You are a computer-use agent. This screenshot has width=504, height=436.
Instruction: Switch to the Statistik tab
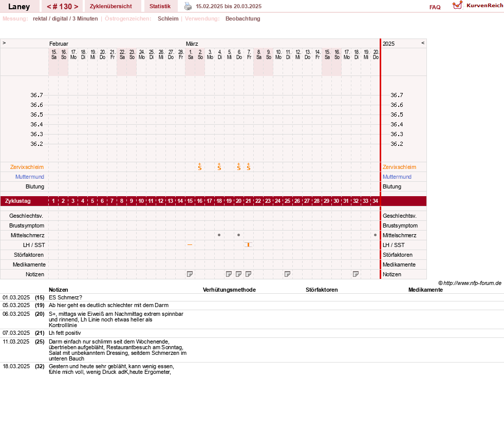[160, 7]
